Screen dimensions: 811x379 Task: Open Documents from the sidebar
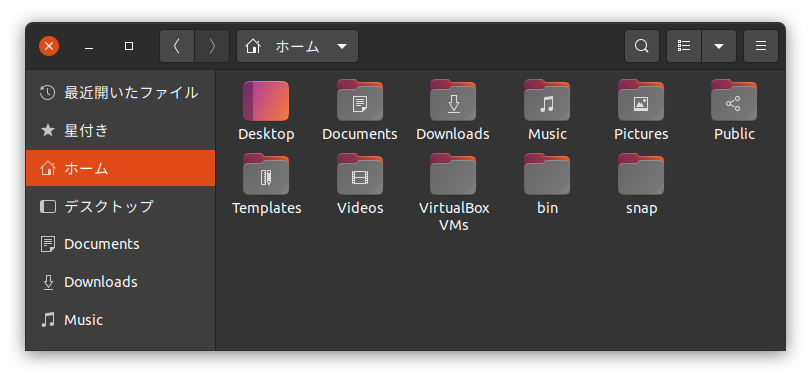(x=121, y=244)
